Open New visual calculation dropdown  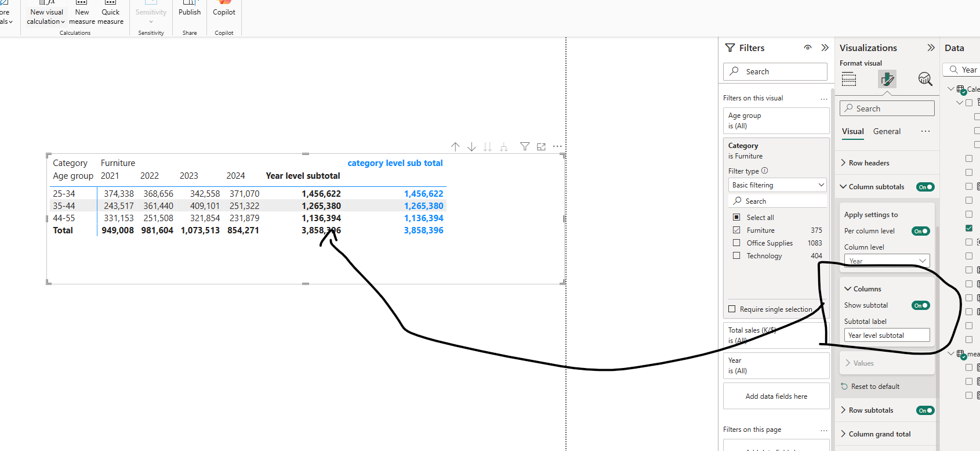pos(46,16)
